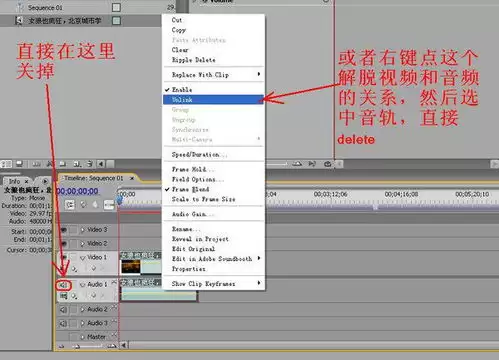Collapse the Audio 1 track triangle
Image resolution: width=499 pixels, height=360 pixels.
pos(83,285)
